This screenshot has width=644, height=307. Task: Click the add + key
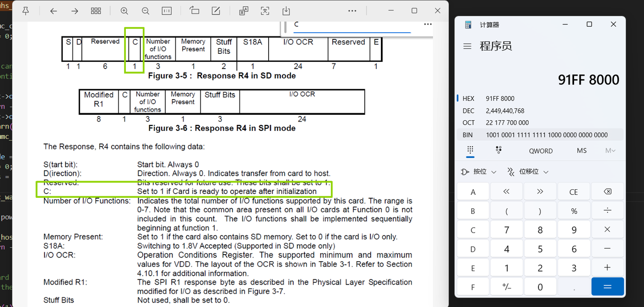[x=608, y=268]
